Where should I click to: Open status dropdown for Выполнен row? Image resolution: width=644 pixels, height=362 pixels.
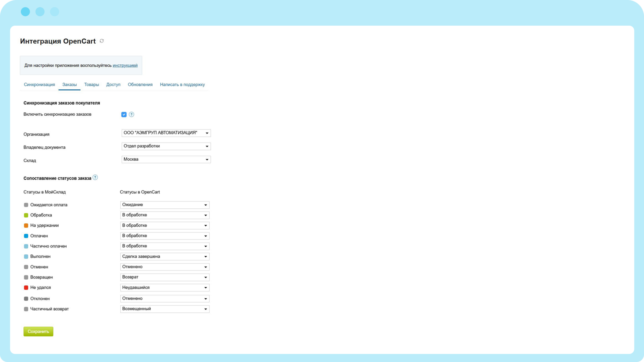165,257
